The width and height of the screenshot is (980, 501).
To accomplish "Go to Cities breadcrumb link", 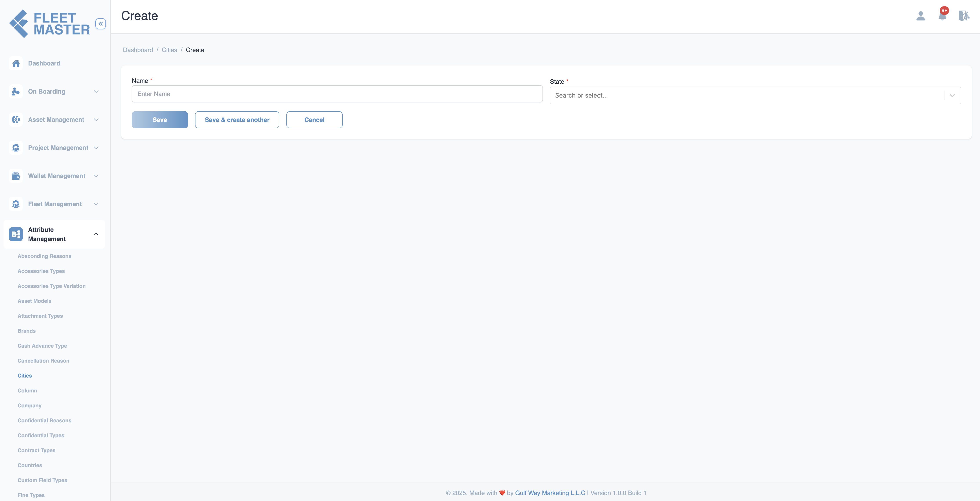I will coord(169,50).
